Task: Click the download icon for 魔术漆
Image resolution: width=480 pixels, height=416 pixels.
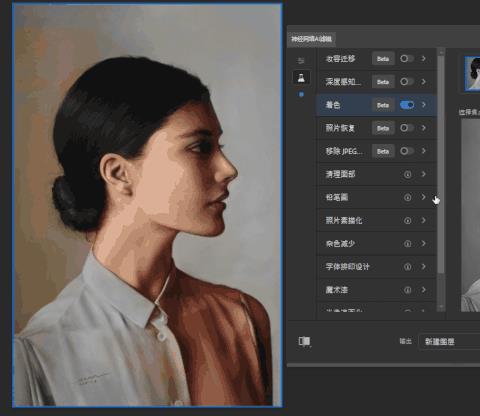Action: [x=407, y=290]
